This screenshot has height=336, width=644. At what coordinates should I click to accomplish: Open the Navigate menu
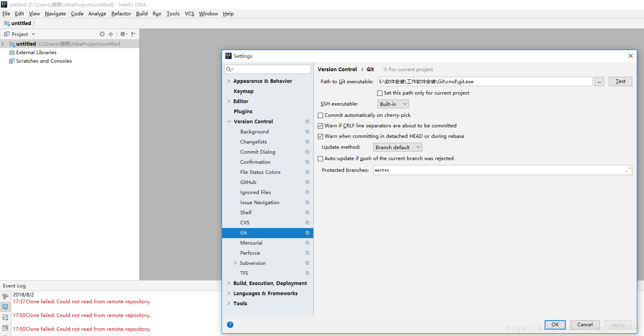pyautogui.click(x=55, y=14)
